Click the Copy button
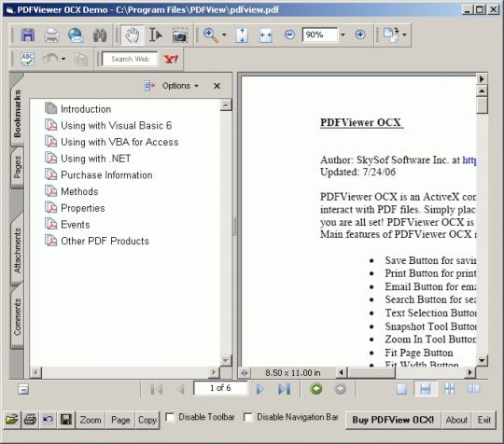 pos(147,420)
